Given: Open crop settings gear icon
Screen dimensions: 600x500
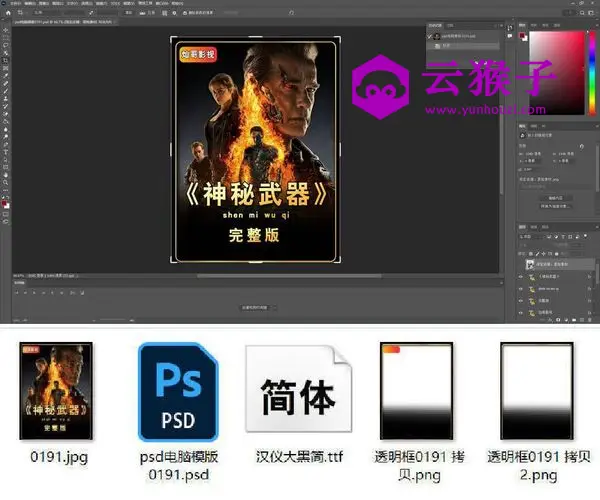Looking at the screenshot, I should point(174,13).
